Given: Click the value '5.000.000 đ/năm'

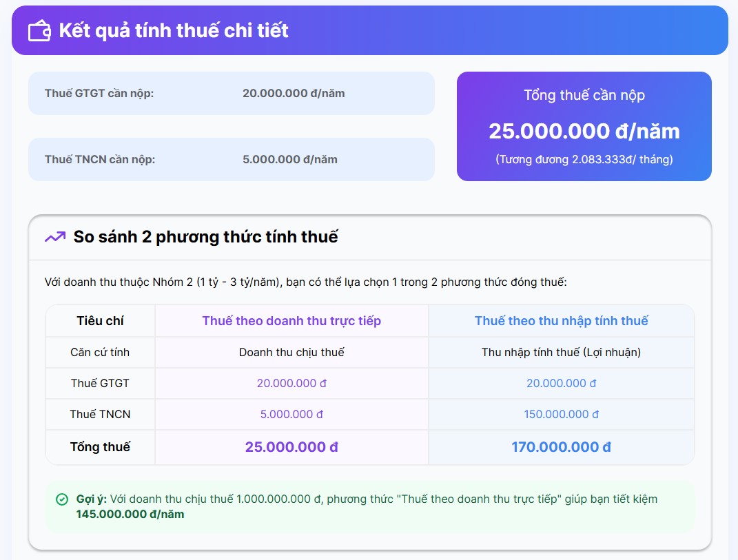Looking at the screenshot, I should [x=290, y=160].
